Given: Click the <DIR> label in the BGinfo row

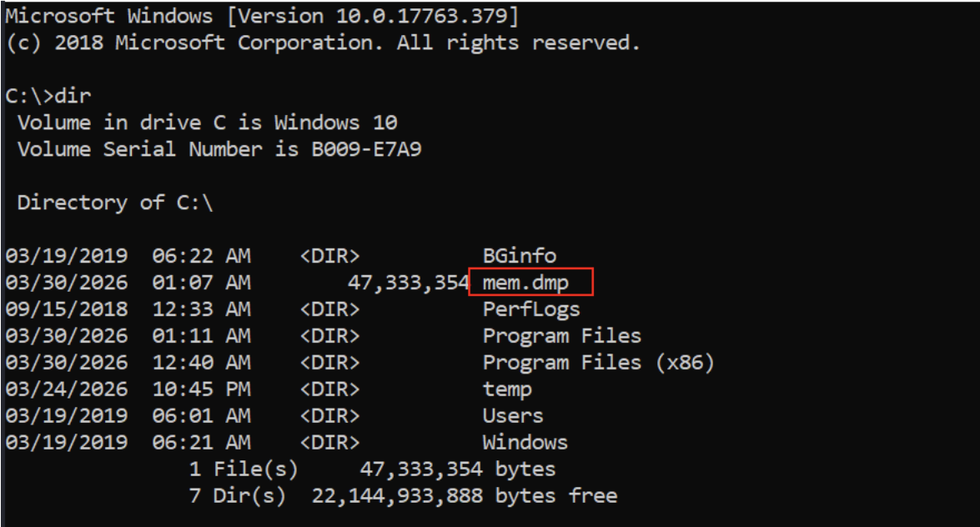Looking at the screenshot, I should click(x=329, y=256).
